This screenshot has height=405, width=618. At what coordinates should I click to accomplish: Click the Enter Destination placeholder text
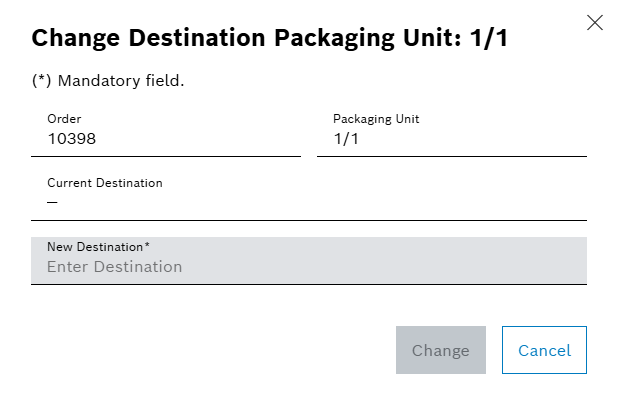tap(115, 267)
